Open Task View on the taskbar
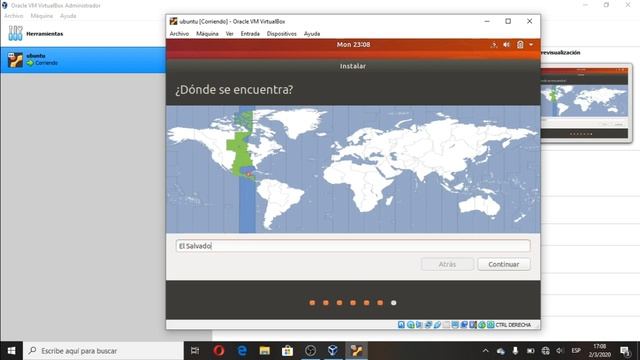The image size is (640, 360). click(x=195, y=351)
